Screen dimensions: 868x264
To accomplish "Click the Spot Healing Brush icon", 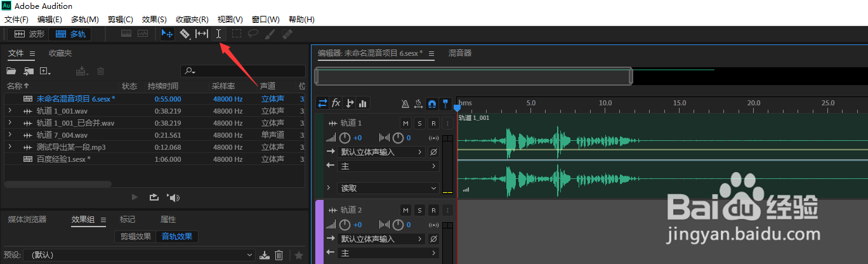I will 287,34.
